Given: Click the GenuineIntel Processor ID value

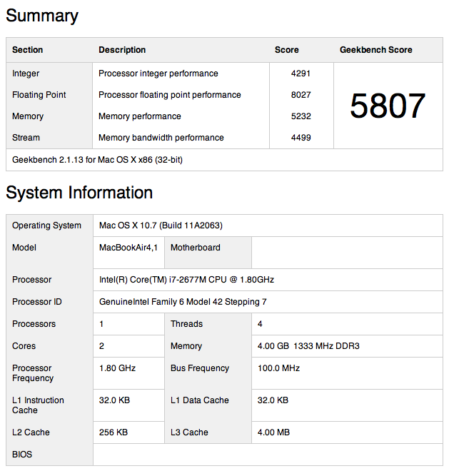Looking at the screenshot, I should (183, 302).
